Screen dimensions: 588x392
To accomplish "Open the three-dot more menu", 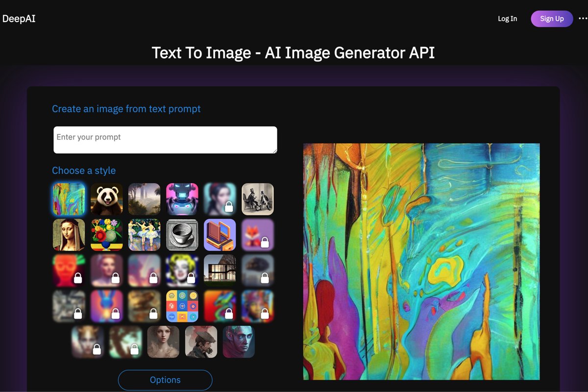I will [x=583, y=19].
